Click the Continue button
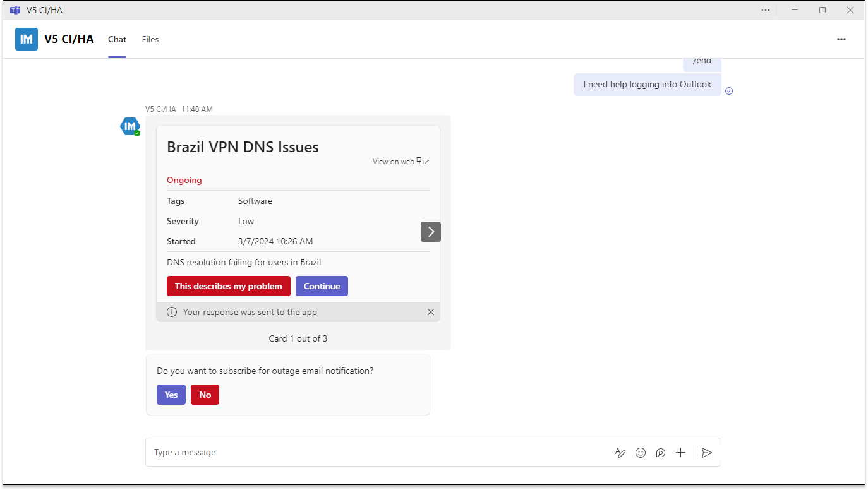 (322, 286)
